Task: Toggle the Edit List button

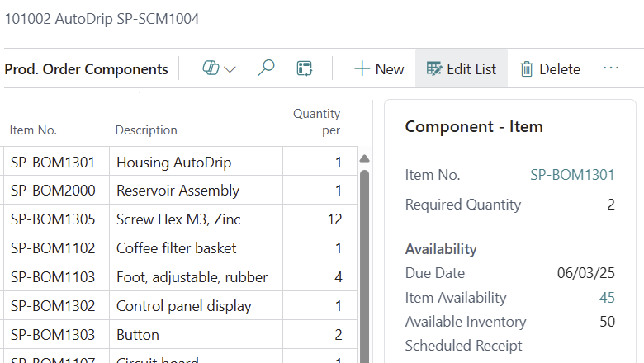Action: 462,69
